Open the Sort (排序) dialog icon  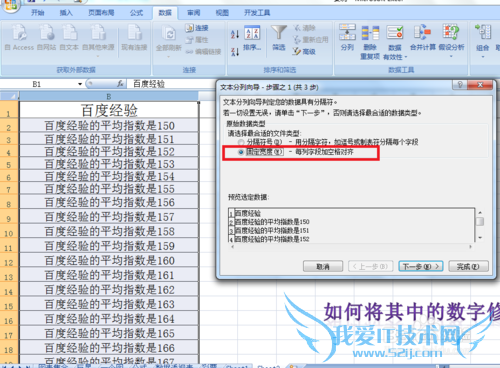pos(252,38)
